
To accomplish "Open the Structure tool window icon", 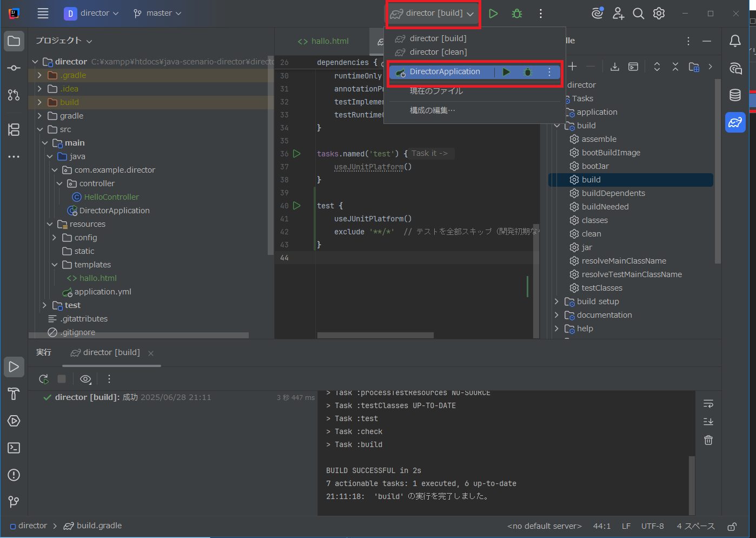I will point(14,129).
